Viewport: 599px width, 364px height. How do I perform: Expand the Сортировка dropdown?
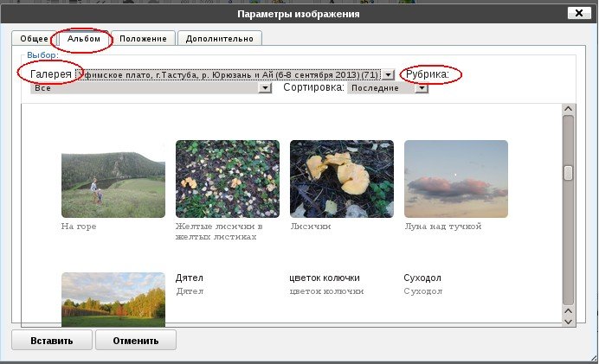[x=421, y=88]
